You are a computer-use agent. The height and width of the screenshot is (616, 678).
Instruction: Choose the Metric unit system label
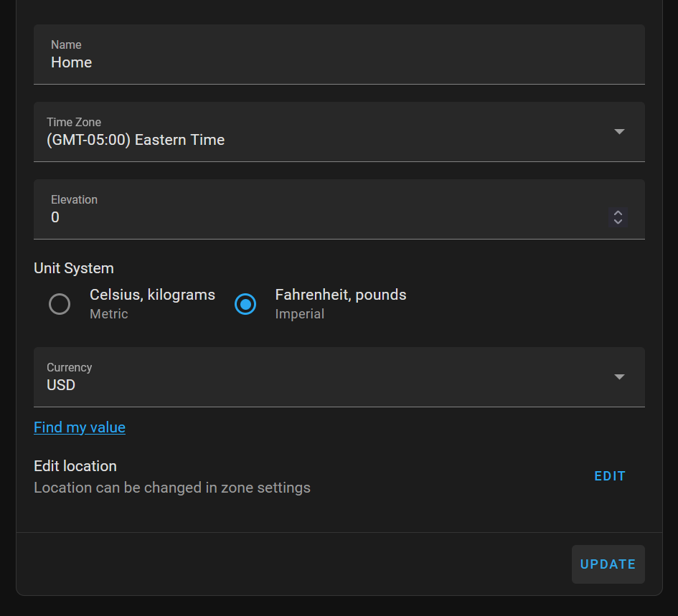[109, 314]
